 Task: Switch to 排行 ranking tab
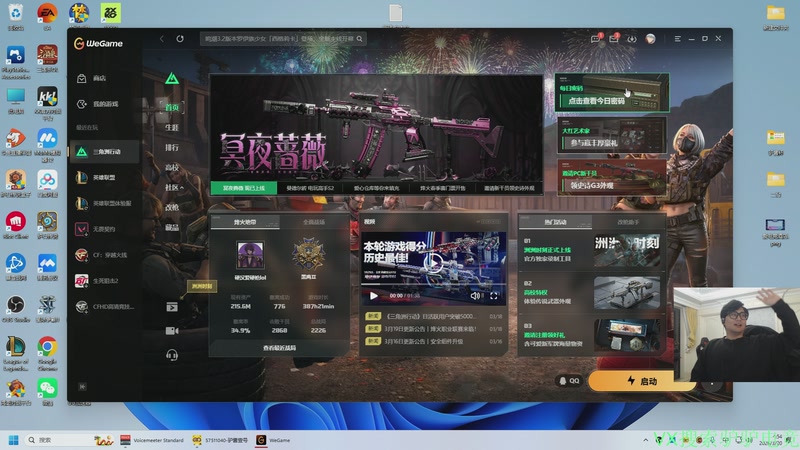[x=172, y=147]
